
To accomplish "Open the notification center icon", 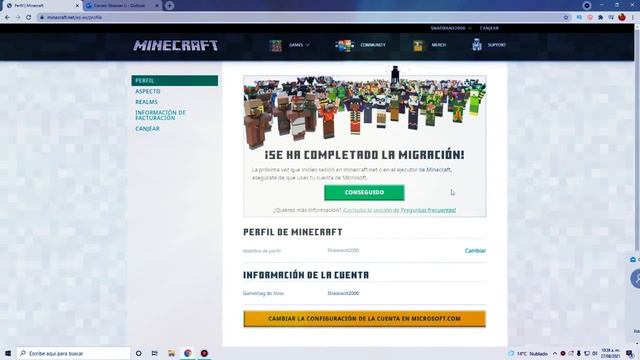I will click(x=630, y=353).
